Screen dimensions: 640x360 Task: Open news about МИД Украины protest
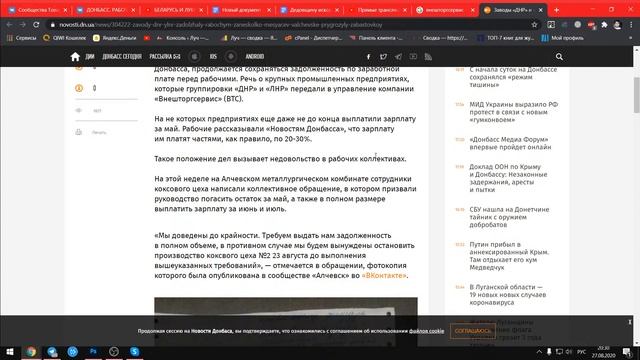[x=513, y=112]
